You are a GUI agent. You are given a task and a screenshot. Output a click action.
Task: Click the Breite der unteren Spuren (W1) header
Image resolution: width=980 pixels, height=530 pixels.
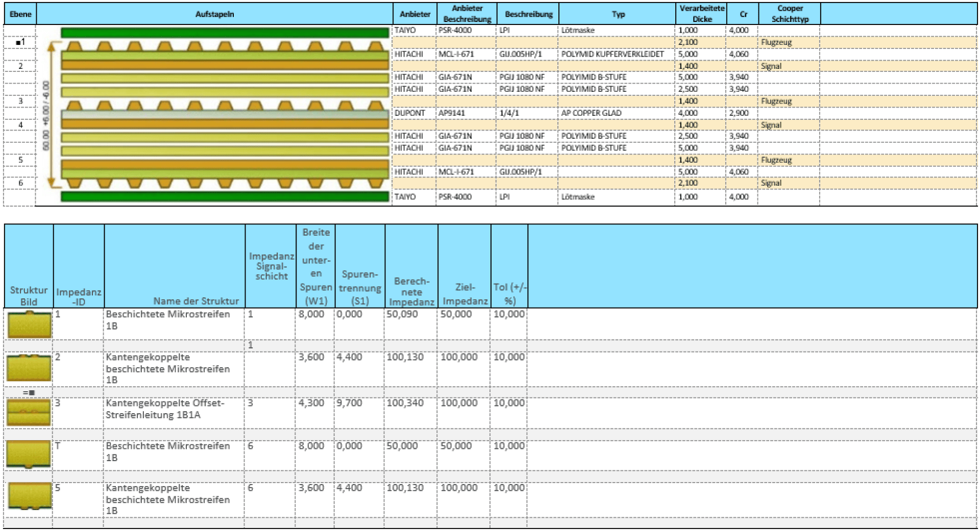(316, 266)
